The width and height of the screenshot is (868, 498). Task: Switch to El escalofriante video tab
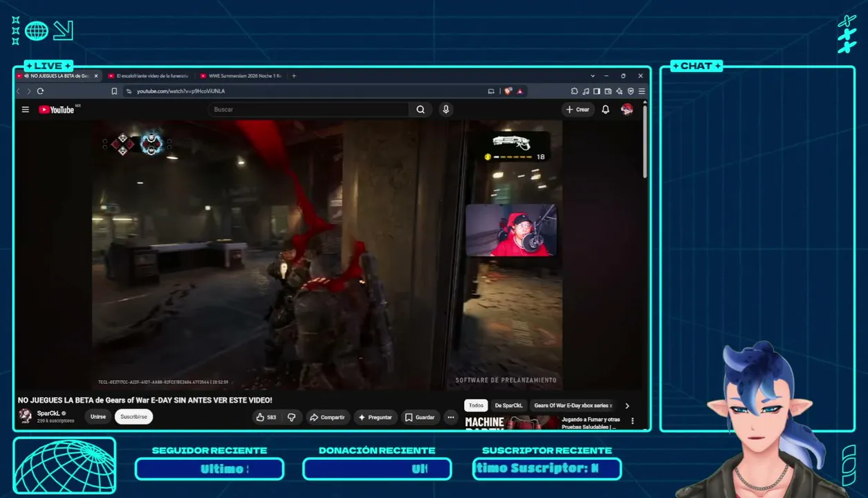pos(147,76)
